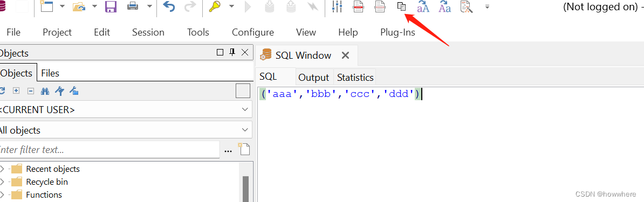Open the Session menu
The width and height of the screenshot is (644, 202).
pyautogui.click(x=148, y=32)
